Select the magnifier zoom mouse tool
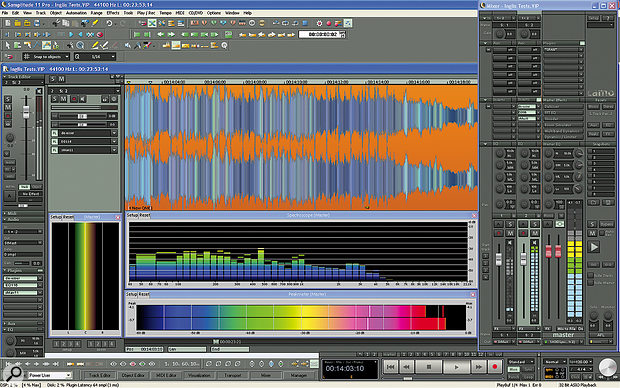Image resolution: width=620 pixels, height=388 pixels. [x=80, y=46]
